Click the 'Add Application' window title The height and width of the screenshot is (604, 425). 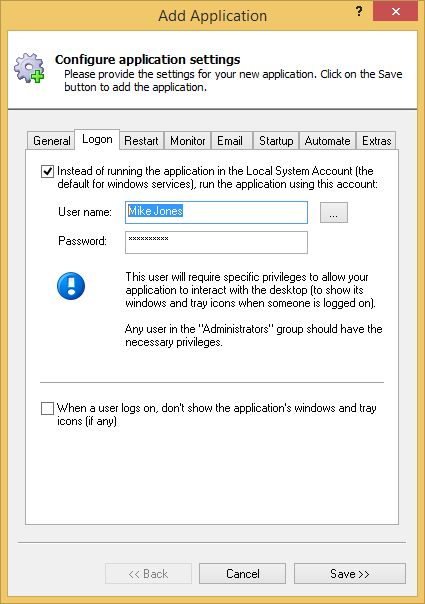212,16
